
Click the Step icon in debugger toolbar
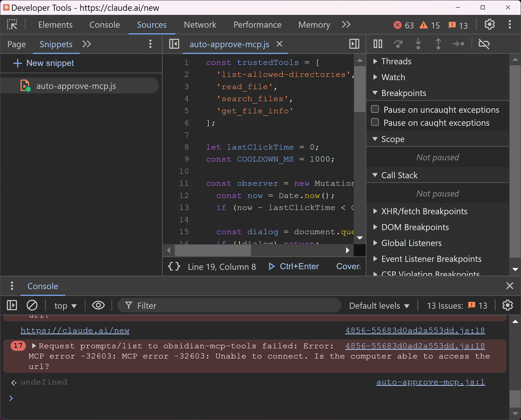pyautogui.click(x=458, y=44)
